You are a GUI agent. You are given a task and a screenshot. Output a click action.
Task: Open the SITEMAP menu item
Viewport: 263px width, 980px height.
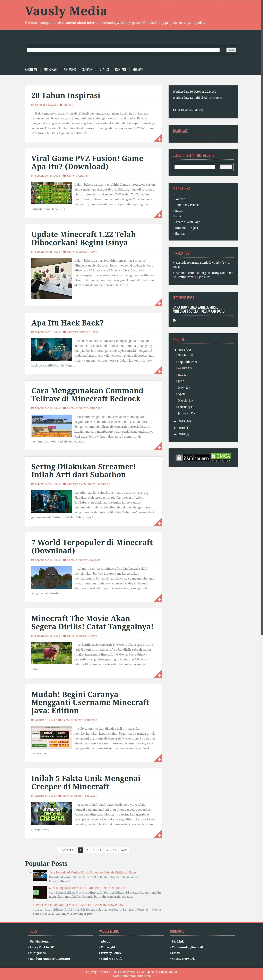[x=138, y=70]
